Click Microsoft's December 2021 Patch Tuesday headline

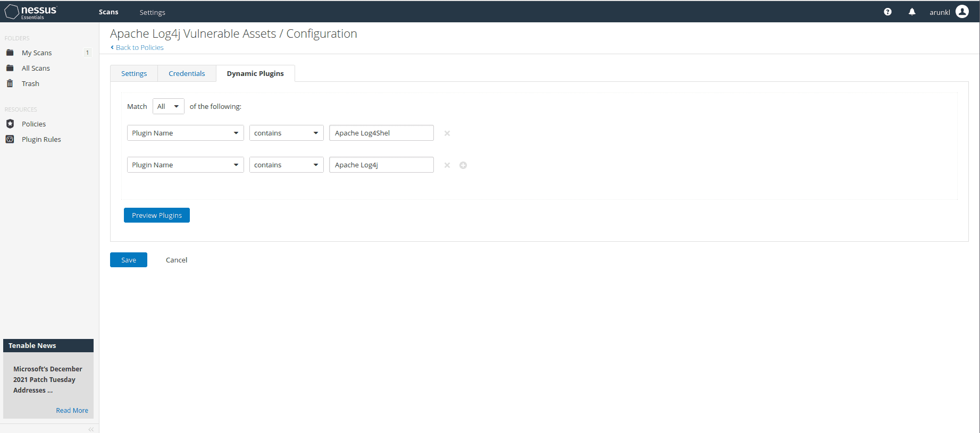(x=48, y=379)
